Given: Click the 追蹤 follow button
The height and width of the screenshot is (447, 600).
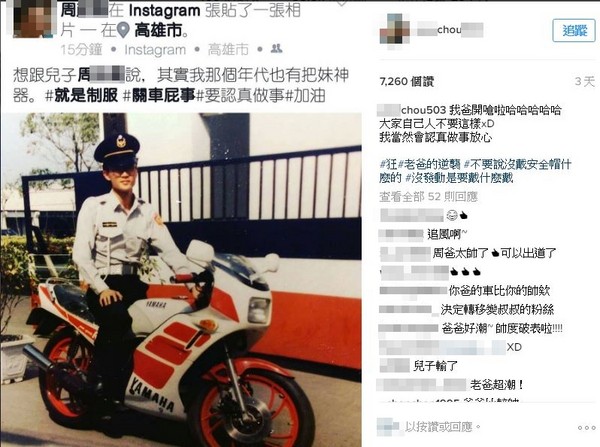Looking at the screenshot, I should tap(574, 30).
